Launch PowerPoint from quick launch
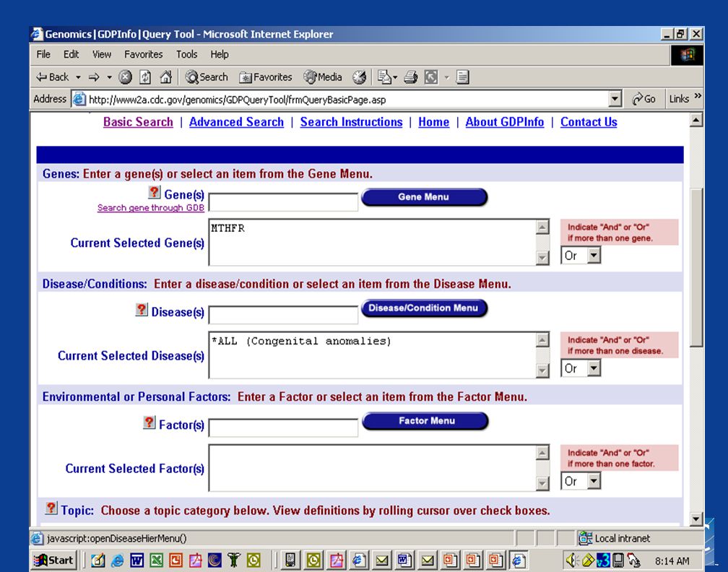Image resolution: width=728 pixels, height=572 pixels. pyautogui.click(x=175, y=560)
